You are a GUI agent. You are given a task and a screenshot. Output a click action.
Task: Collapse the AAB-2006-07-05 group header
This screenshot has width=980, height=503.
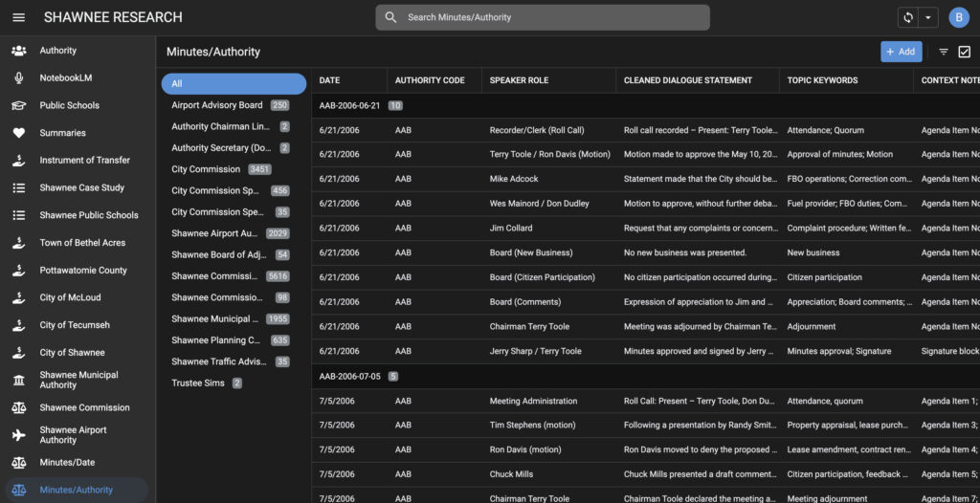point(350,376)
